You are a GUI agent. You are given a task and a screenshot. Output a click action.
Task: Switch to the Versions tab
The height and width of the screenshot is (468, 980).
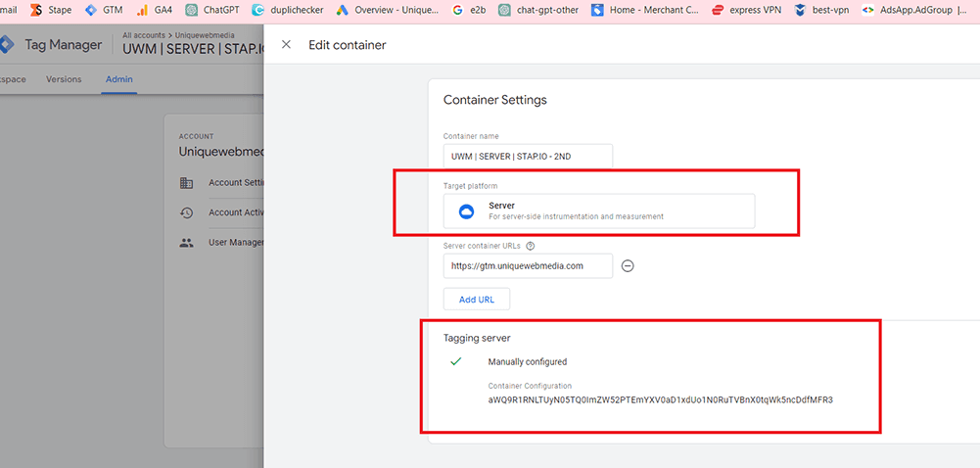(x=64, y=79)
